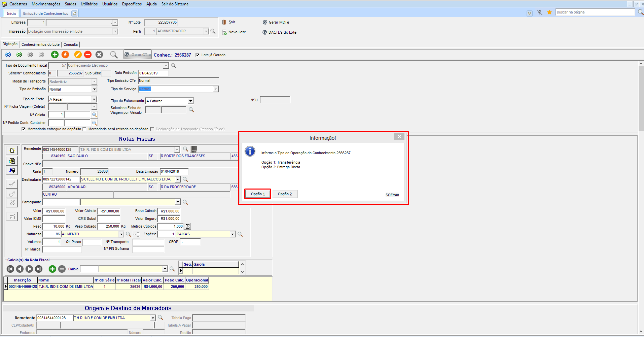Click the magnifier next to Participante dropdown
Image resolution: width=644 pixels, height=337 pixels.
[185, 202]
